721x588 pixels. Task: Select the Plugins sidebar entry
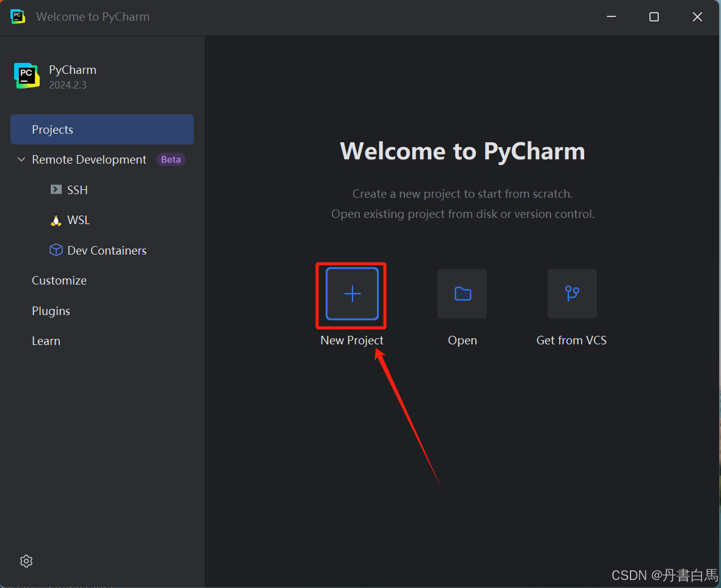click(51, 311)
